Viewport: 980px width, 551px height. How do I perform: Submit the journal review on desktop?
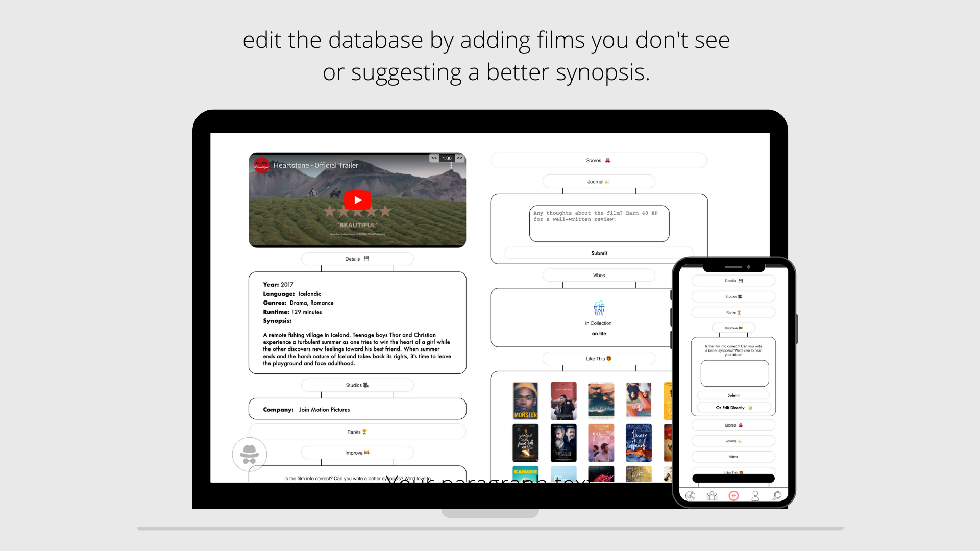pyautogui.click(x=599, y=253)
